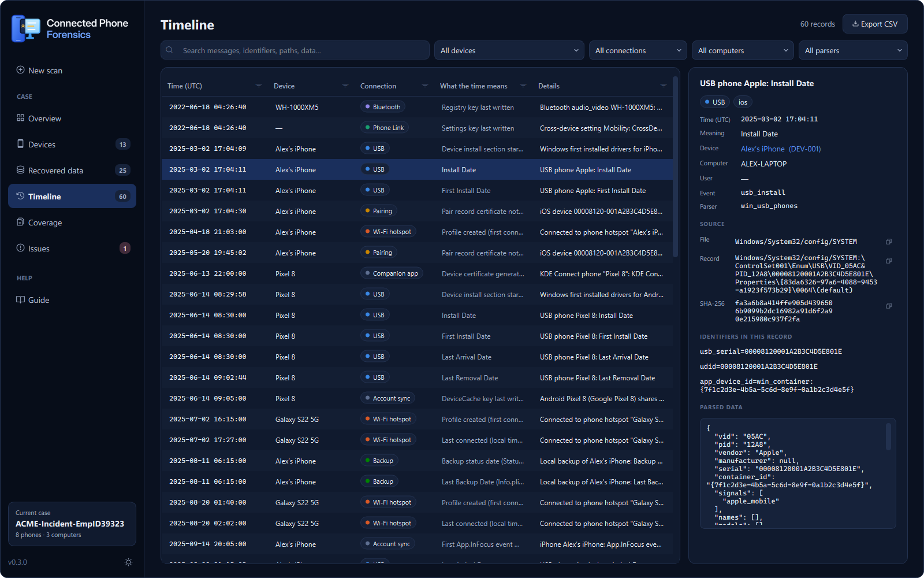Select row with timestamp 2025-07-02 17:27:00
924x578 pixels.
tap(417, 440)
